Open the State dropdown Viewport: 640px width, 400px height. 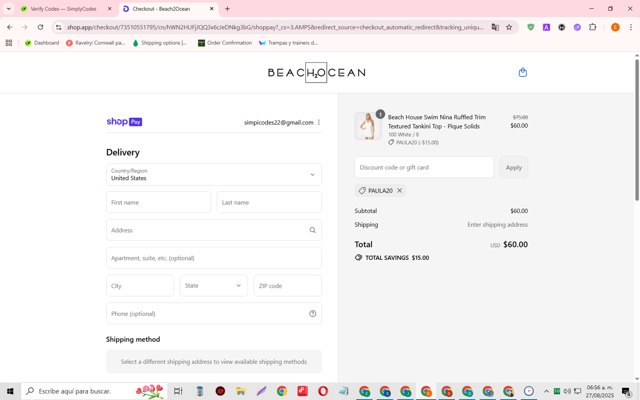point(214,286)
